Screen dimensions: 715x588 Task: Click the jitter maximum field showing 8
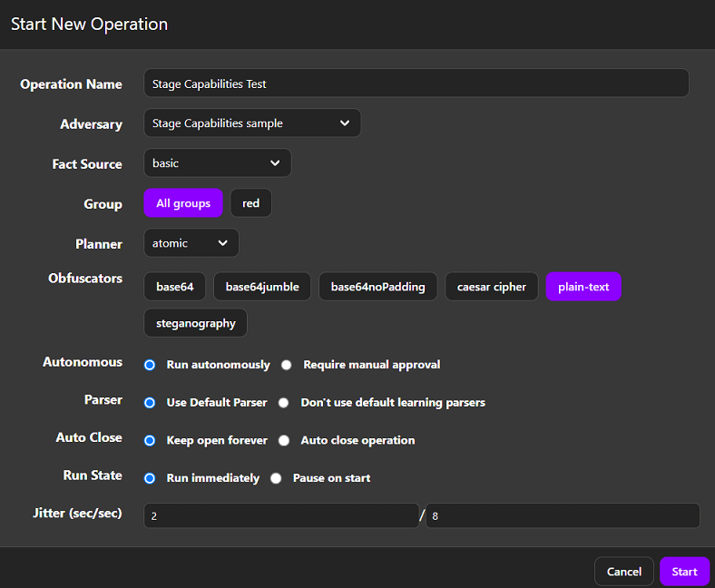562,515
